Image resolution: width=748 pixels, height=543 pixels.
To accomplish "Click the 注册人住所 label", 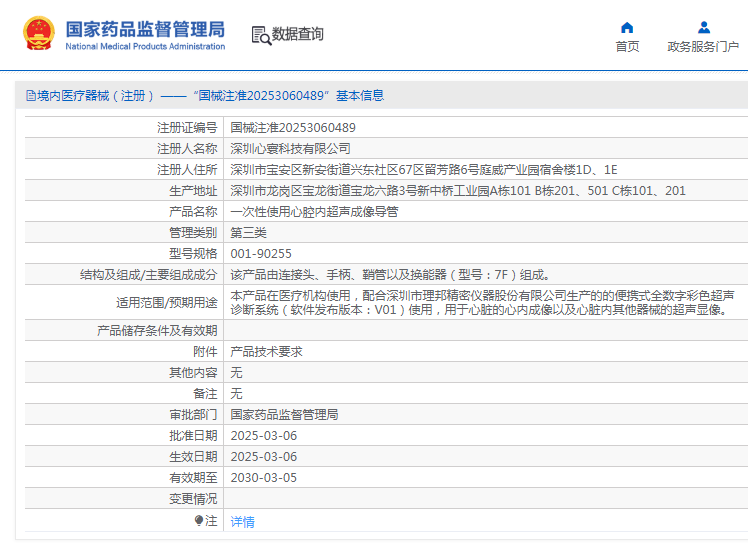I will [187, 169].
